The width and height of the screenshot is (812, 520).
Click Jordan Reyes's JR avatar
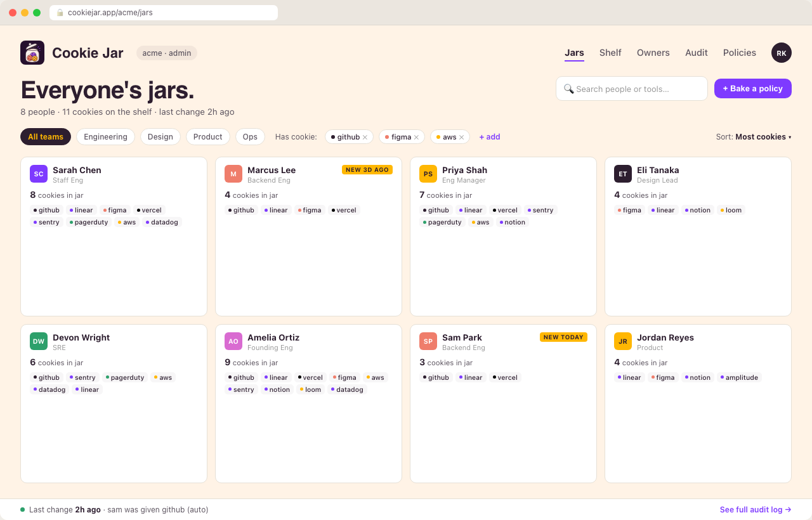[623, 341]
